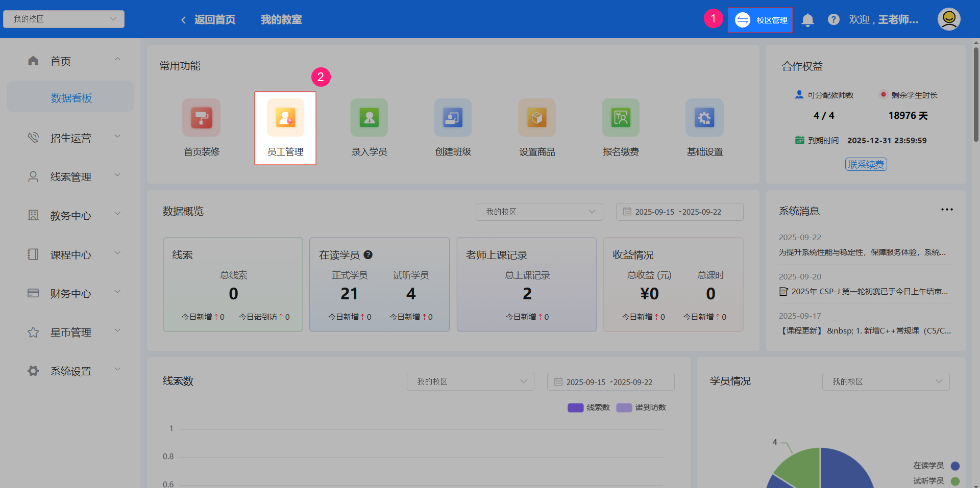The height and width of the screenshot is (488, 980).
Task: Click the notification bell icon
Action: [x=807, y=20]
